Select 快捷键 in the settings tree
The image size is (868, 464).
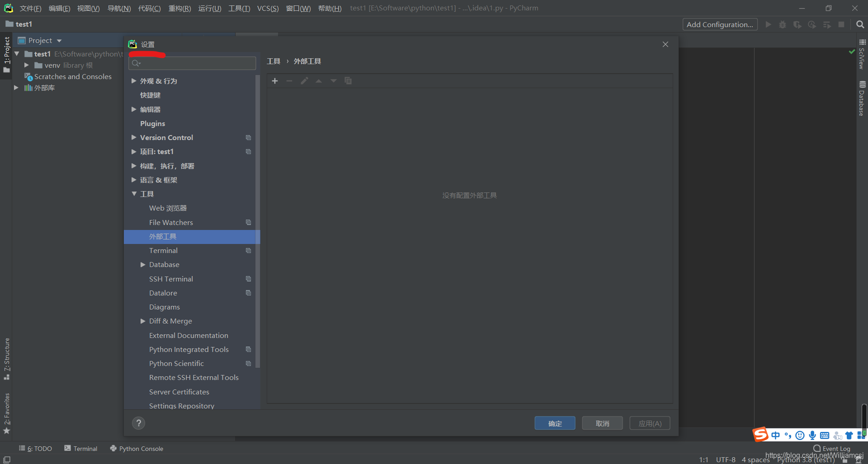[150, 95]
